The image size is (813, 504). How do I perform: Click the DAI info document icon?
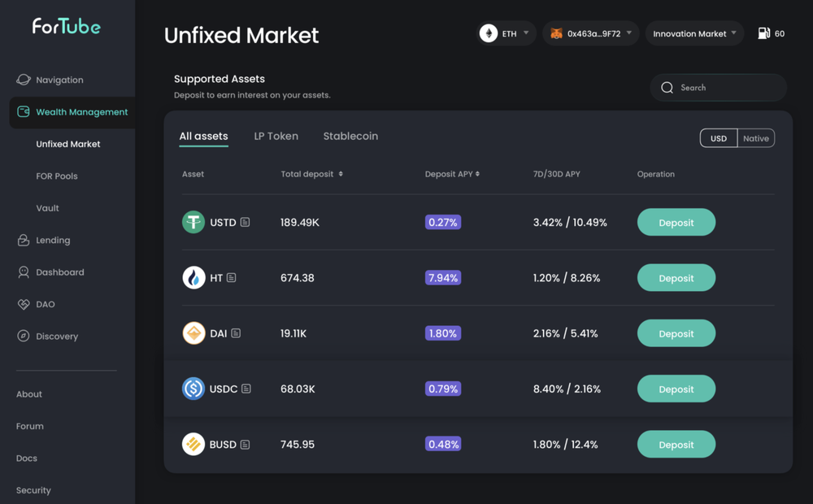[x=236, y=333]
